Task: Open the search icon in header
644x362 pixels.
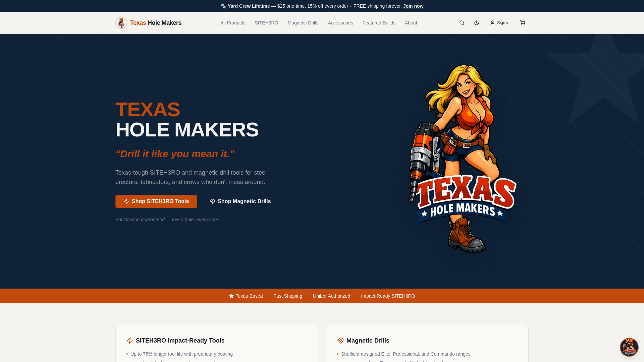Action: coord(462,23)
